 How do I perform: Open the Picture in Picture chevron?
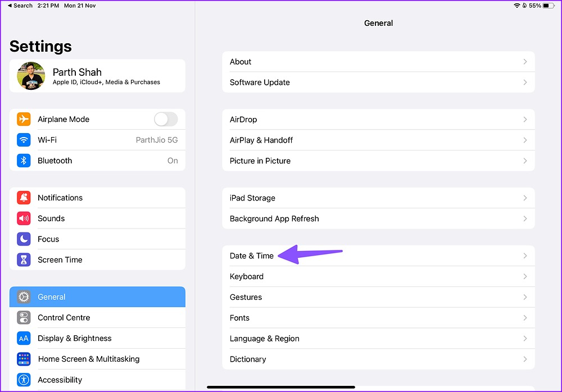(525, 161)
